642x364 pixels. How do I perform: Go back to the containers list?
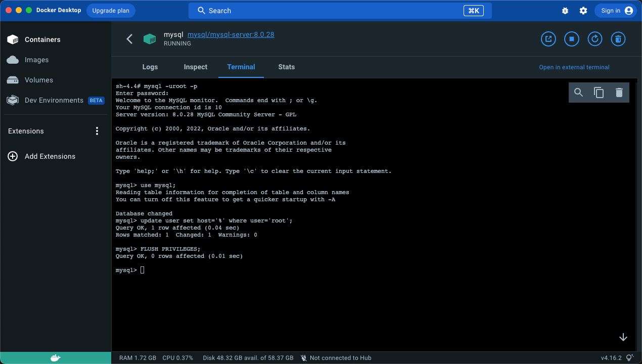[129, 39]
